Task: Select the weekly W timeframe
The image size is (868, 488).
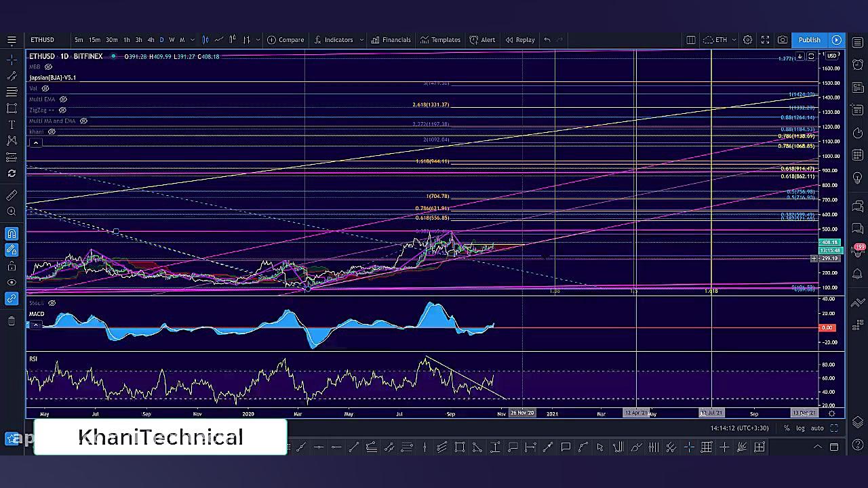Action: click(172, 40)
